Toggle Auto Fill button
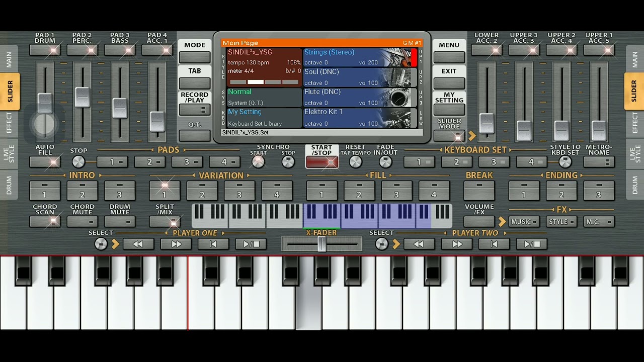Viewport: 644px width, 362px height. pyautogui.click(x=45, y=162)
